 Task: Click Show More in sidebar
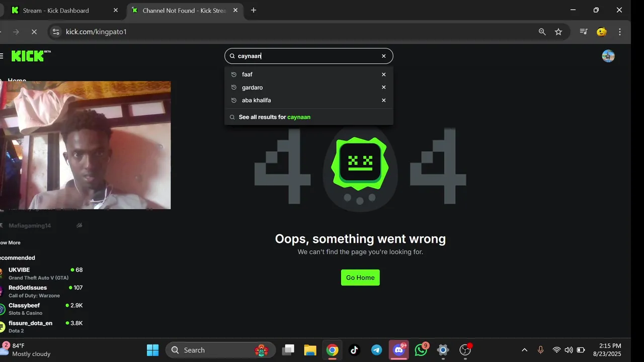pyautogui.click(x=10, y=243)
